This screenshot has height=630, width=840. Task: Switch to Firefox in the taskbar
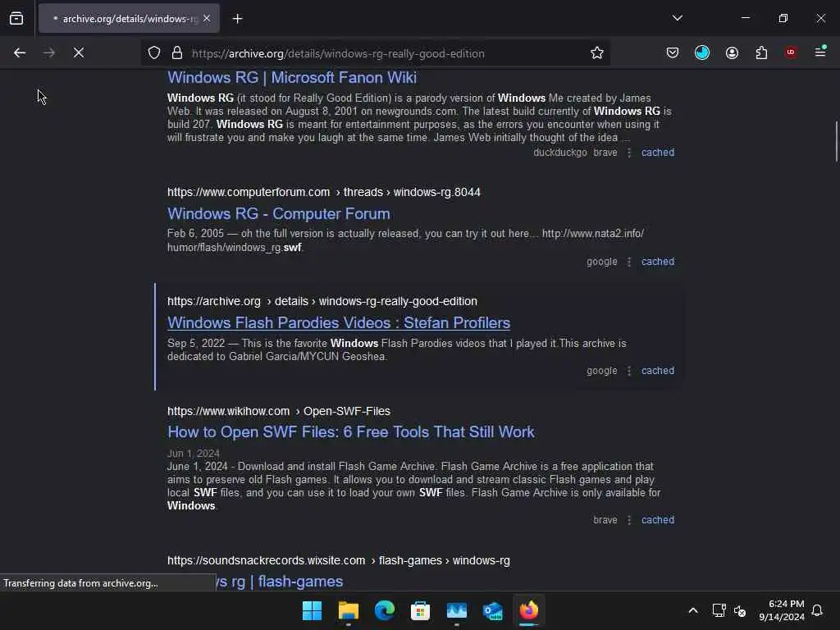(529, 610)
